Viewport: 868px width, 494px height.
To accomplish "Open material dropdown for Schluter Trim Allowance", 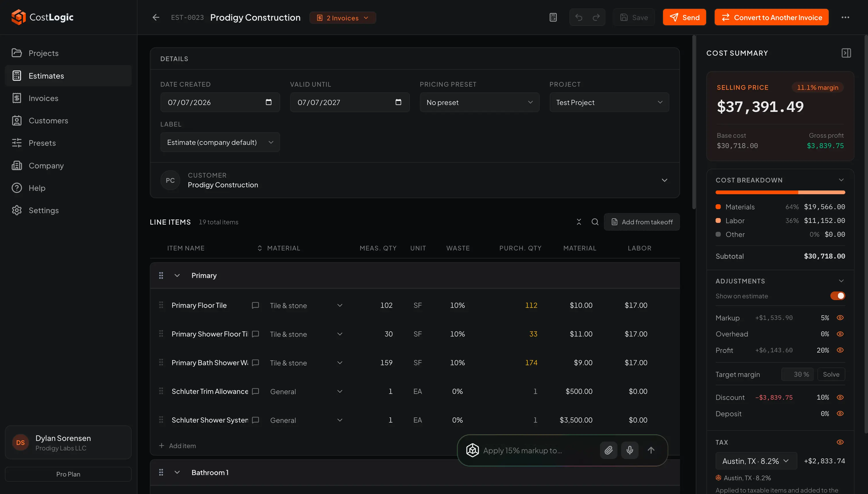I will [305, 391].
